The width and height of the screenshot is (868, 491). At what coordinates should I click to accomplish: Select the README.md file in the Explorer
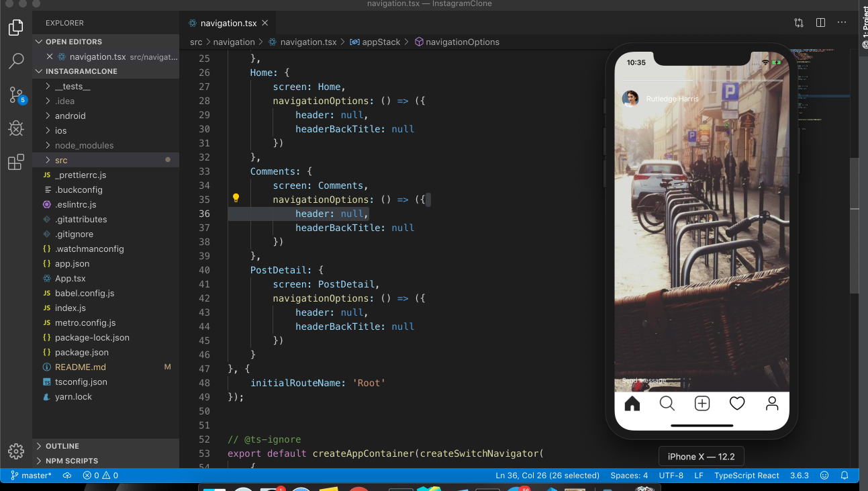[81, 367]
